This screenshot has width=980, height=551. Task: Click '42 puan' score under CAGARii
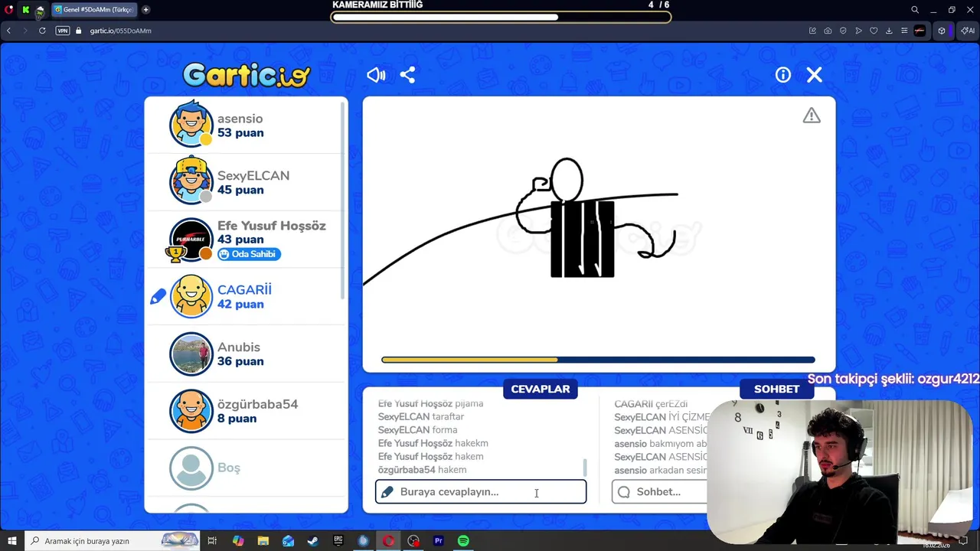click(240, 304)
